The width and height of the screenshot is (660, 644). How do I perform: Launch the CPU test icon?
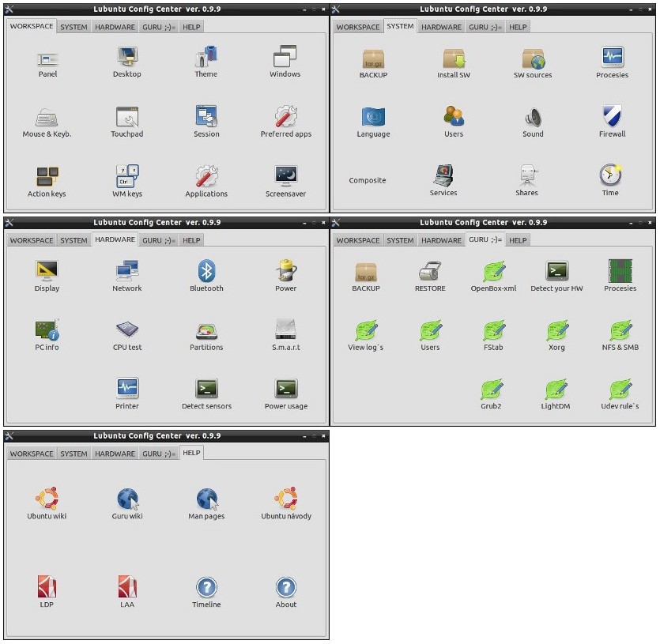coord(127,330)
